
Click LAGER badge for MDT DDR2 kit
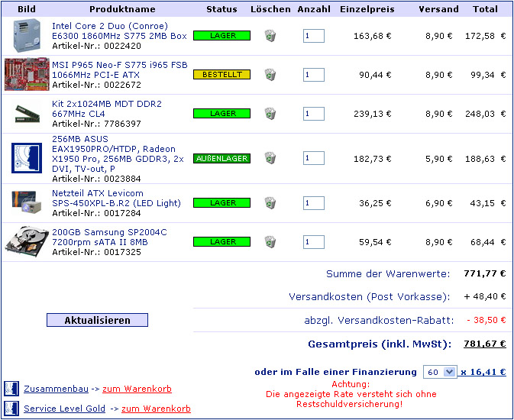222,114
